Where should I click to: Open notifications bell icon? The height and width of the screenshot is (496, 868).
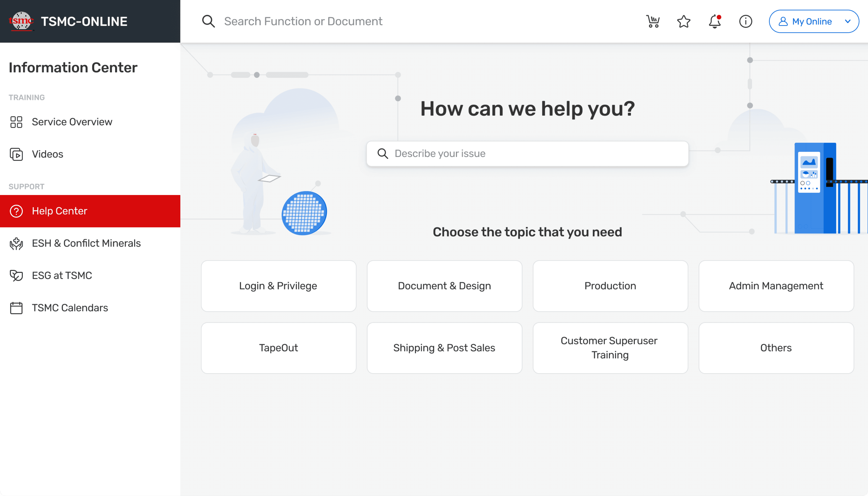tap(715, 21)
